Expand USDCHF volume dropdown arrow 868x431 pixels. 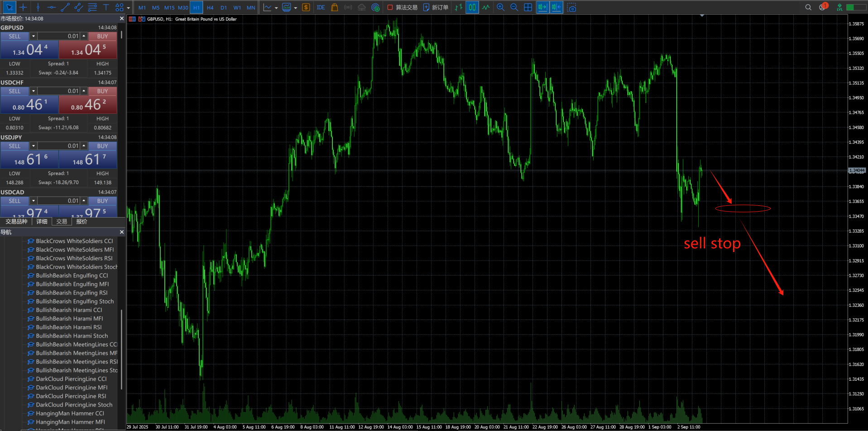[x=33, y=91]
